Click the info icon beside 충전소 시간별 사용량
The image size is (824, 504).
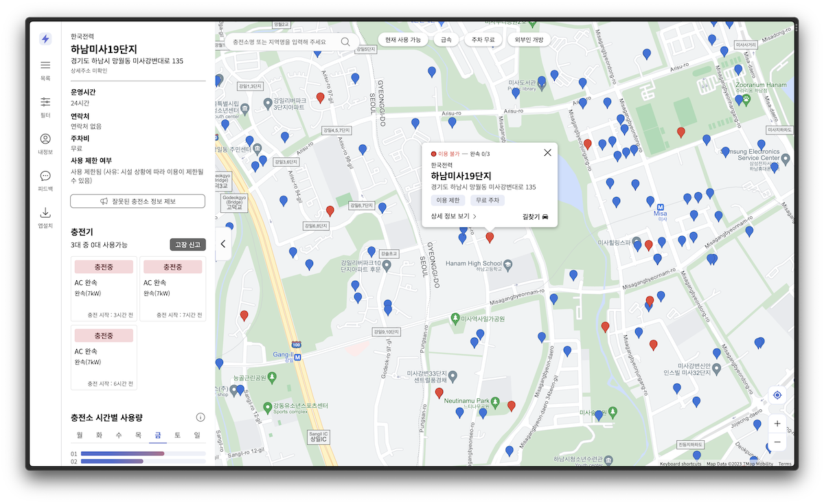tap(201, 417)
